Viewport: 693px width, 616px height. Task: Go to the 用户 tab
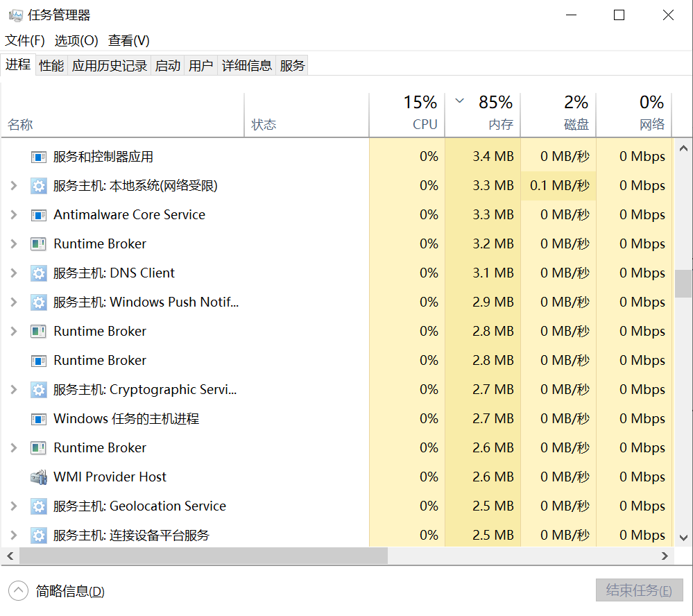(200, 66)
